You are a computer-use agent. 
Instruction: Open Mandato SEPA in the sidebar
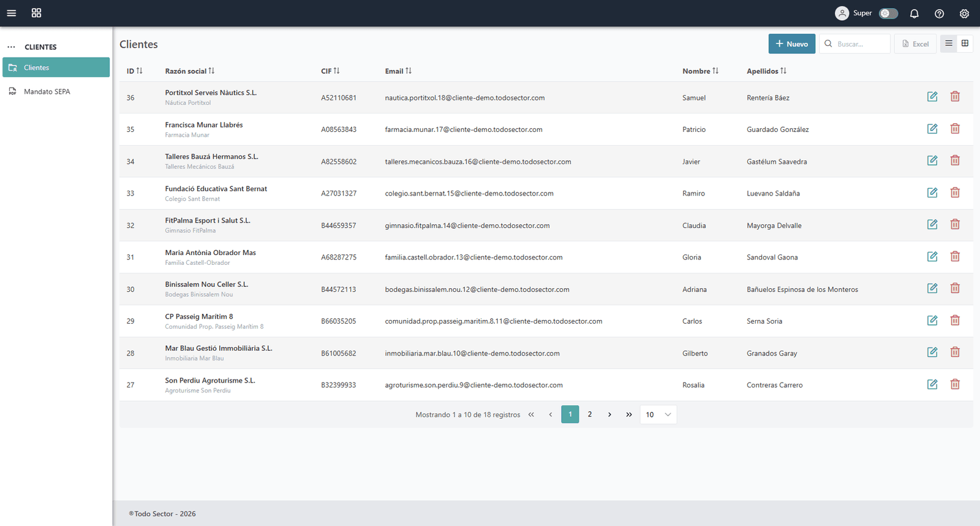click(x=56, y=91)
